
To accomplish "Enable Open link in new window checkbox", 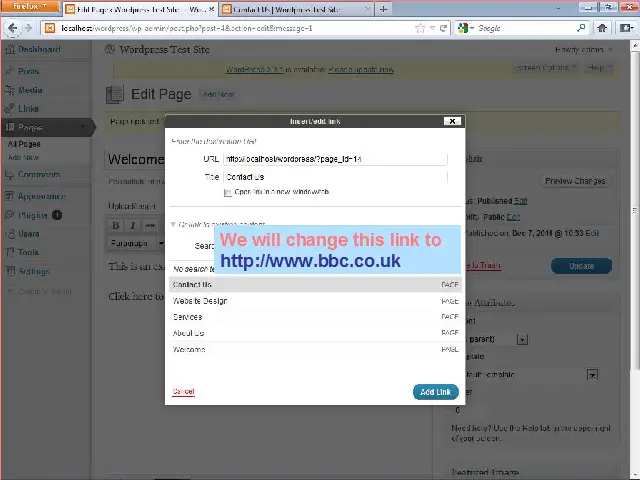I will (228, 193).
